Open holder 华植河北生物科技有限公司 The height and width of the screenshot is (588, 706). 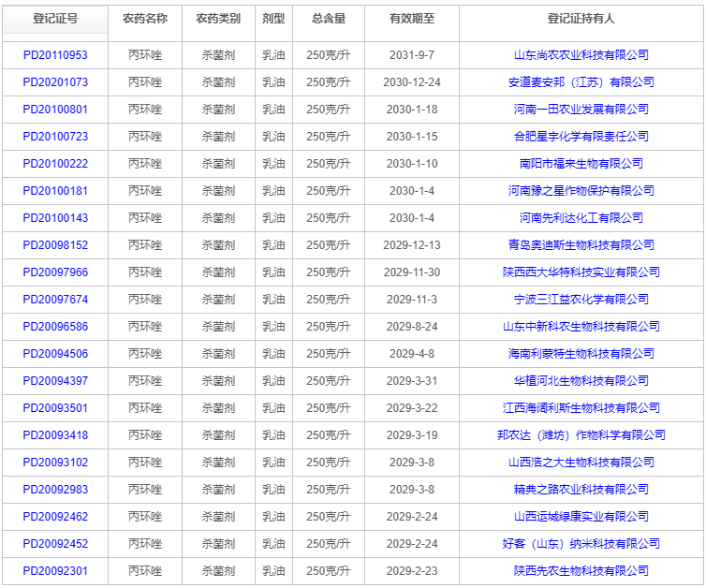coord(581,381)
